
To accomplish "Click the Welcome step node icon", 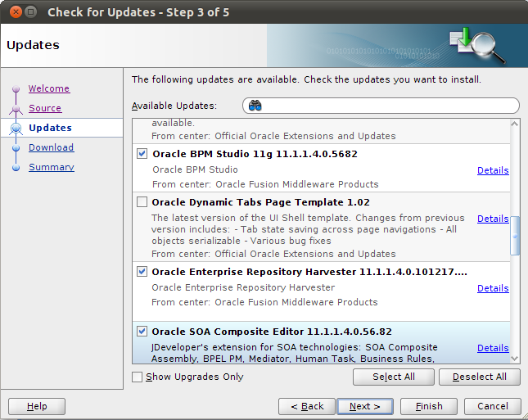I will tap(16, 89).
